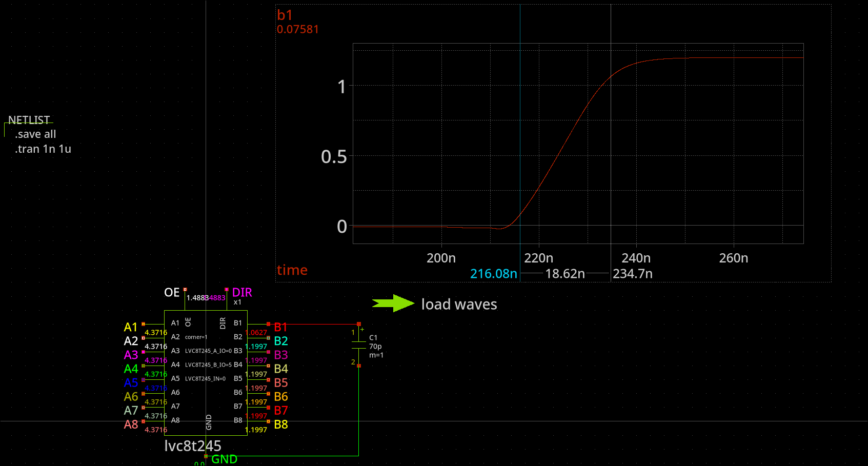Screen dimensions: 868x466
Task: Click the green load waves arrow launcher
Action: click(x=392, y=303)
